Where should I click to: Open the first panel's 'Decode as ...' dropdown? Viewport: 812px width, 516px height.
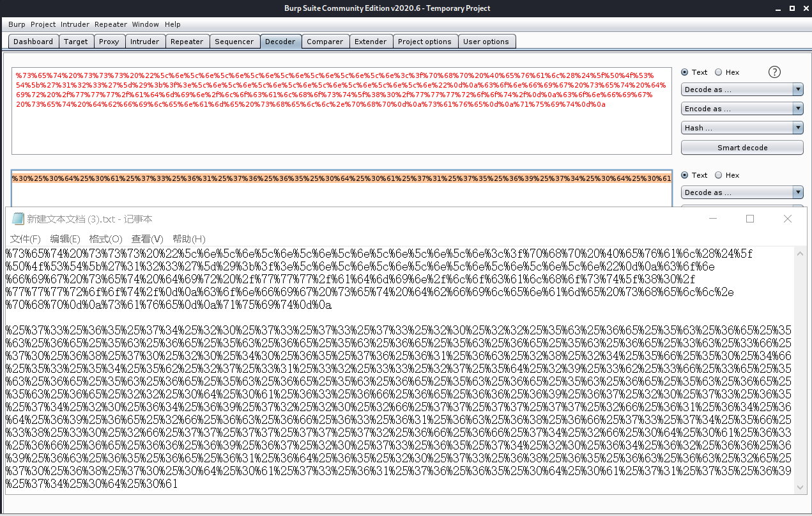coord(742,90)
